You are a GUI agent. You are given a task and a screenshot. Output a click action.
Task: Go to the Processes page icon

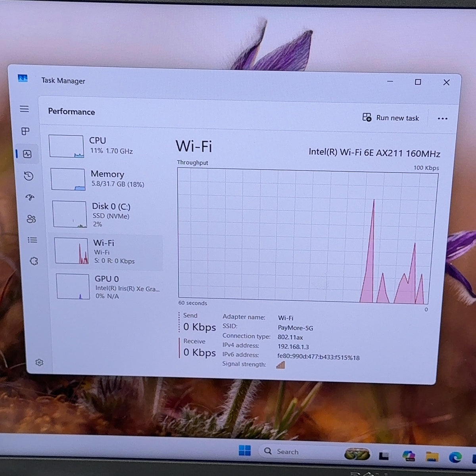25,131
